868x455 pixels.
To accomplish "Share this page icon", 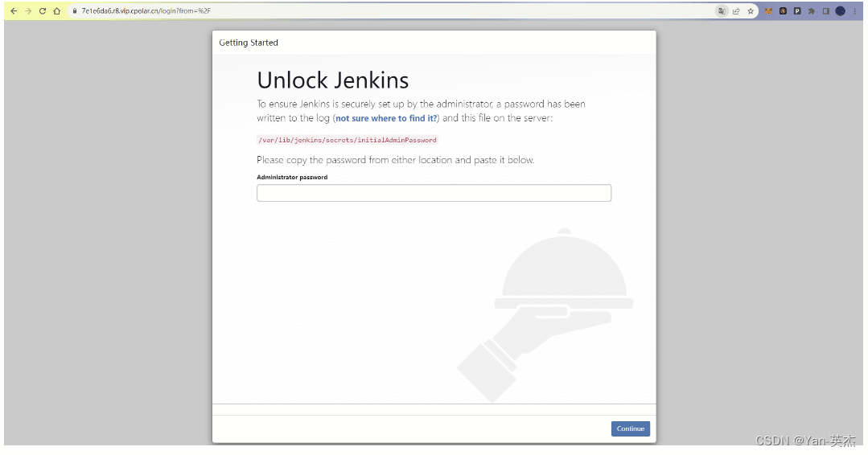I will pyautogui.click(x=736, y=11).
